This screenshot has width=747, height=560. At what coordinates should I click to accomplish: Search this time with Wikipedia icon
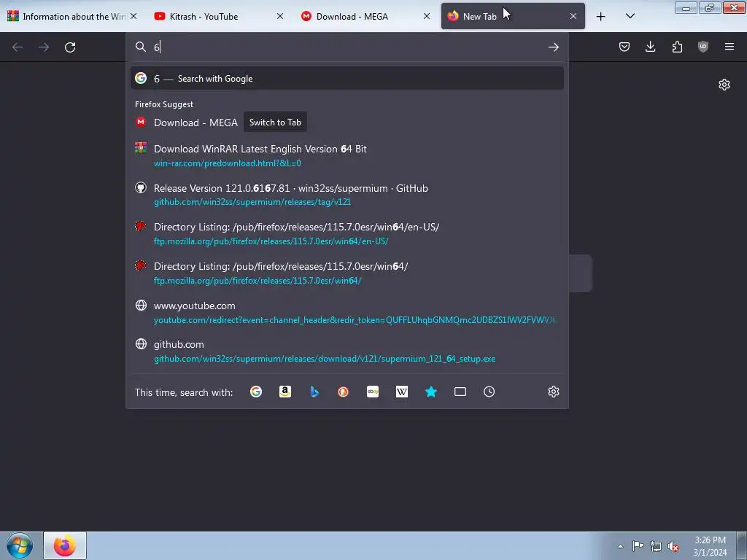(x=402, y=392)
